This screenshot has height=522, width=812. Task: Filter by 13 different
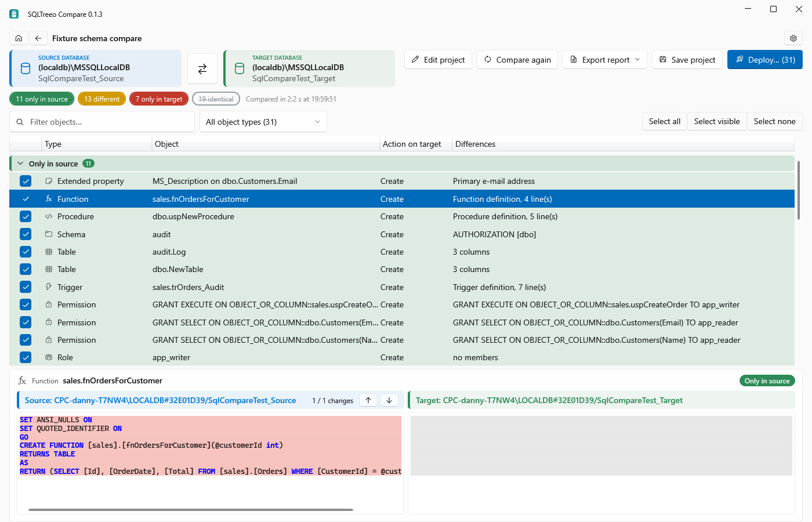click(102, 99)
